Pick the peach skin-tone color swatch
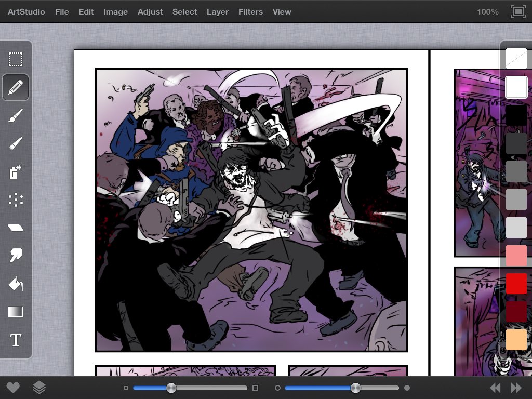The height and width of the screenshot is (399, 532). [x=516, y=339]
